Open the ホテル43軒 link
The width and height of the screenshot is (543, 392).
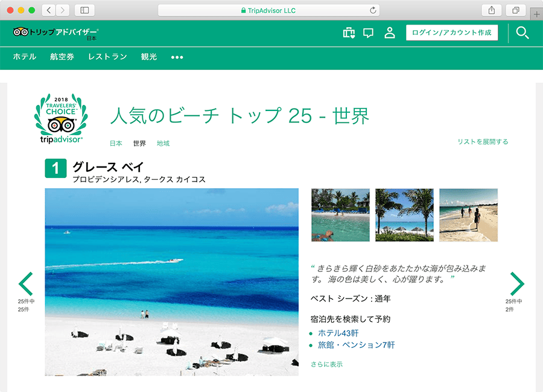[338, 333]
